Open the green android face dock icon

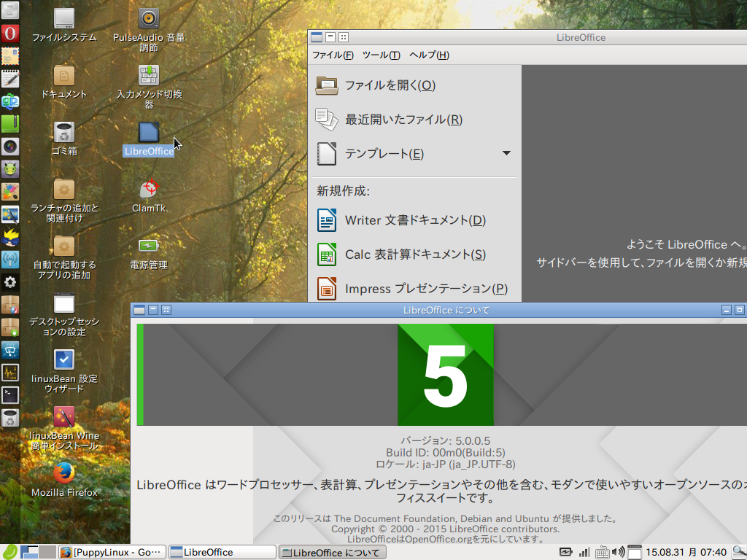(10, 168)
